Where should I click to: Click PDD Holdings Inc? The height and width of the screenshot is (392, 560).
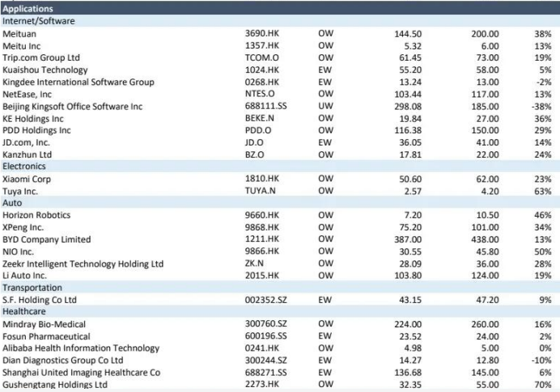(x=36, y=130)
